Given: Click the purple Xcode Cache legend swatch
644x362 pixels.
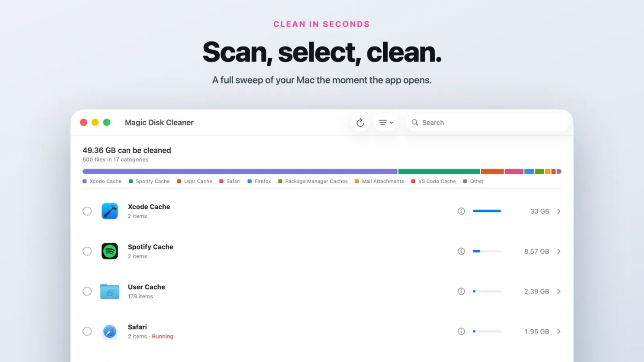Looking at the screenshot, I should tap(85, 181).
